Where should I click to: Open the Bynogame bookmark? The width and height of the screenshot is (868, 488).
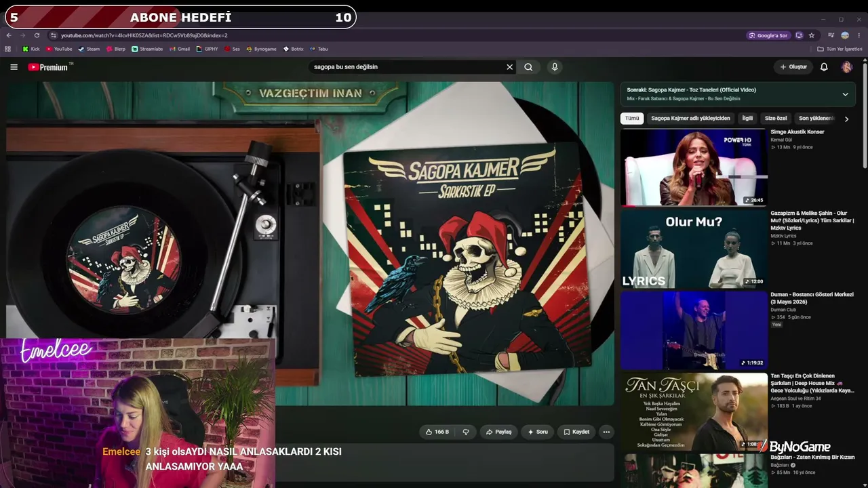[261, 49]
